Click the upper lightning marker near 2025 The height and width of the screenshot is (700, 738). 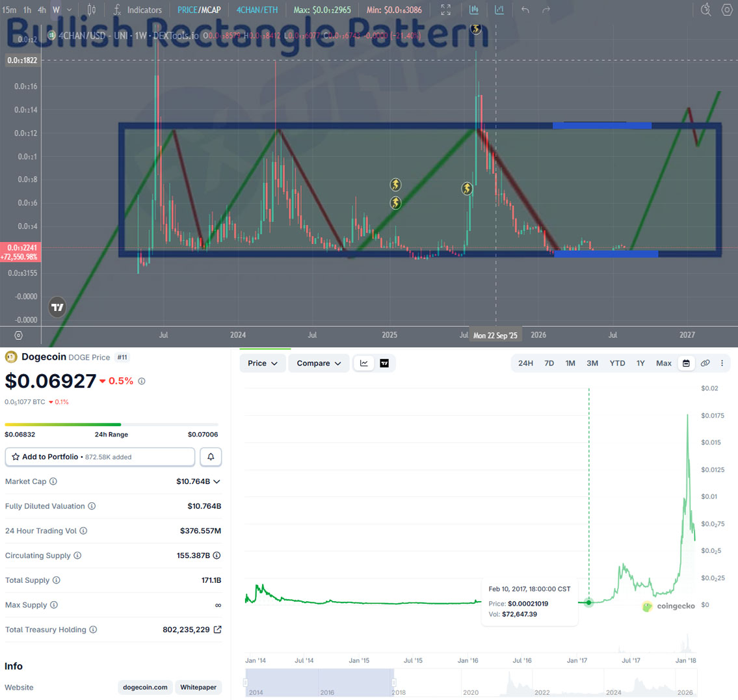[395, 185]
